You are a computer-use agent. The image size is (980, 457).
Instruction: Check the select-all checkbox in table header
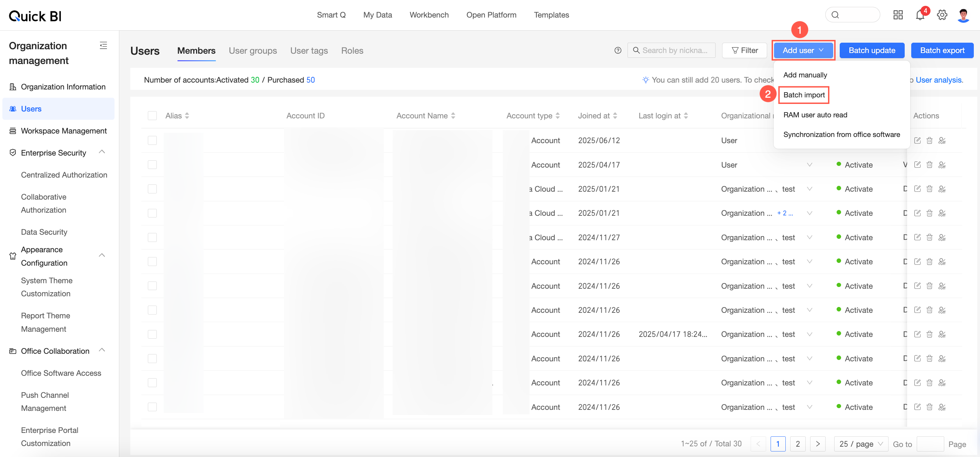point(152,116)
